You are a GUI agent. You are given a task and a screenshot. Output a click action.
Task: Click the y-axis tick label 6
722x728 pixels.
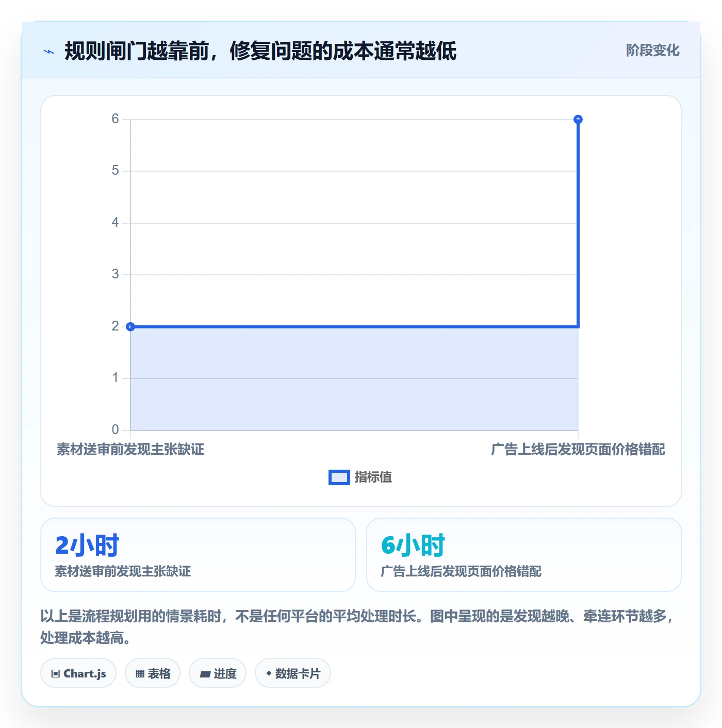[116, 119]
